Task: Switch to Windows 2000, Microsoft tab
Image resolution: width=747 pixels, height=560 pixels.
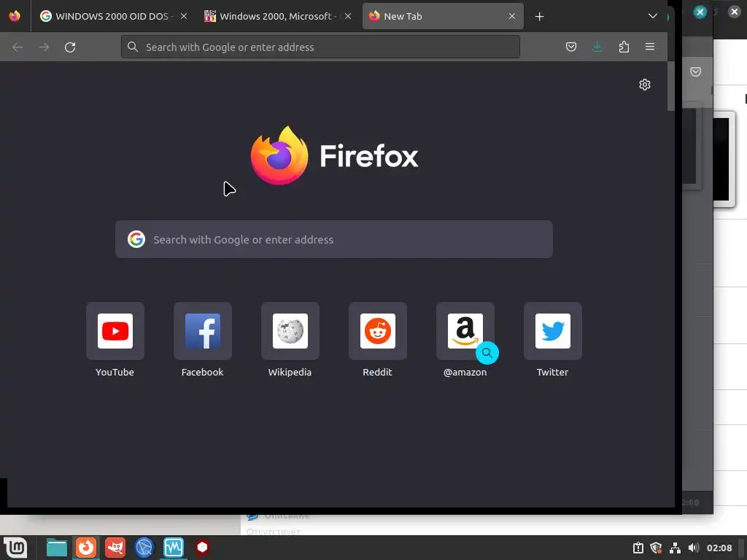Action: coord(278,16)
